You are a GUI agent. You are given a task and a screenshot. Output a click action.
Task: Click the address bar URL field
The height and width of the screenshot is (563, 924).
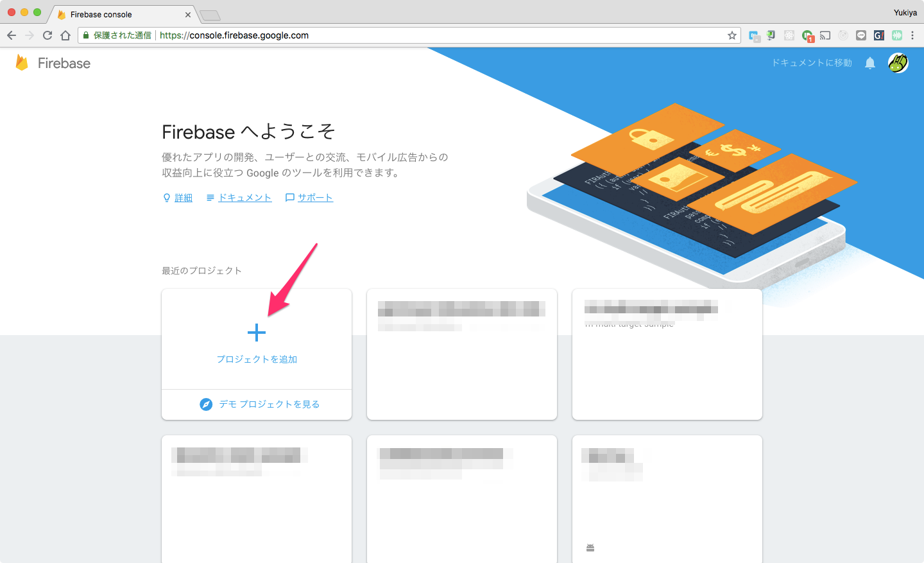409,35
